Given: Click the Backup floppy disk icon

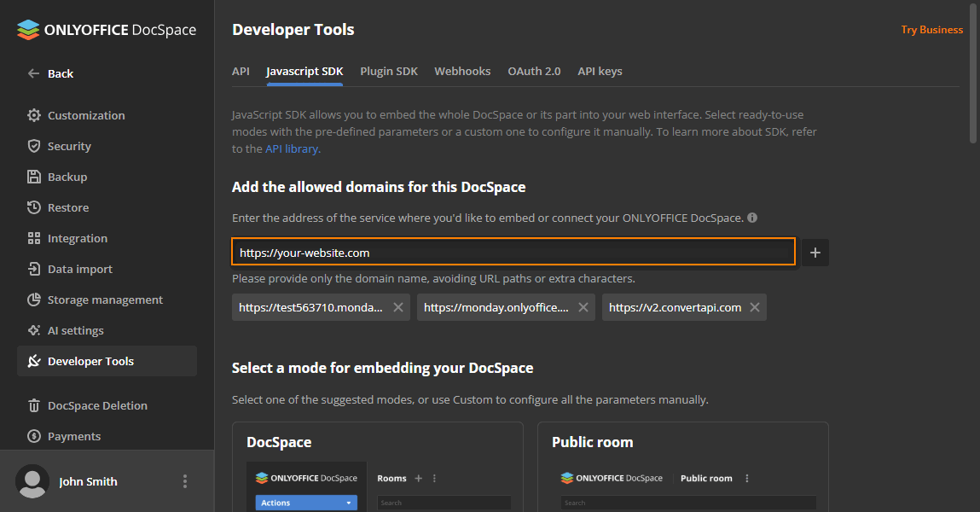Looking at the screenshot, I should 34,177.
